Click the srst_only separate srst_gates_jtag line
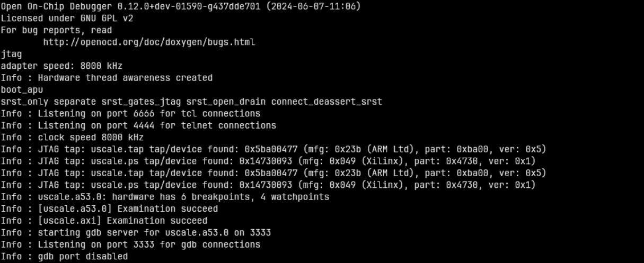Viewport: 644px width, 263px height. tap(191, 102)
